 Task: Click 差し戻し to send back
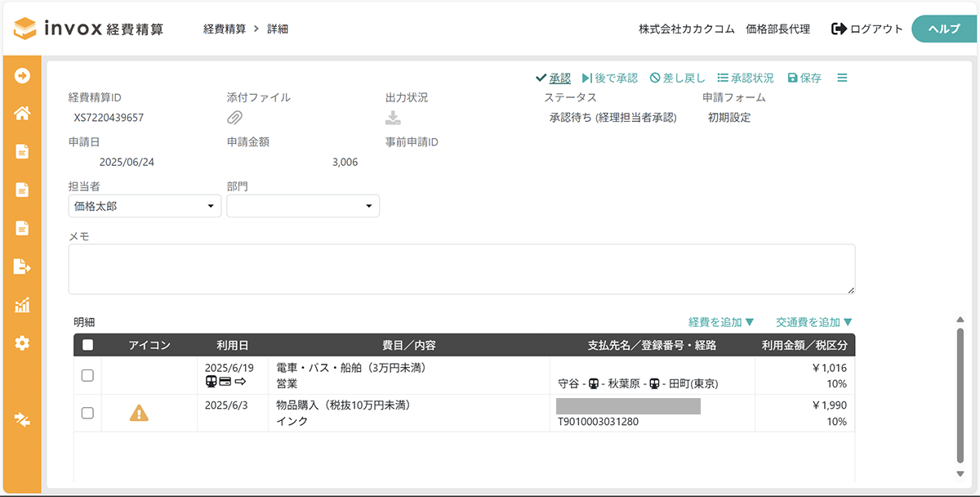(x=678, y=78)
